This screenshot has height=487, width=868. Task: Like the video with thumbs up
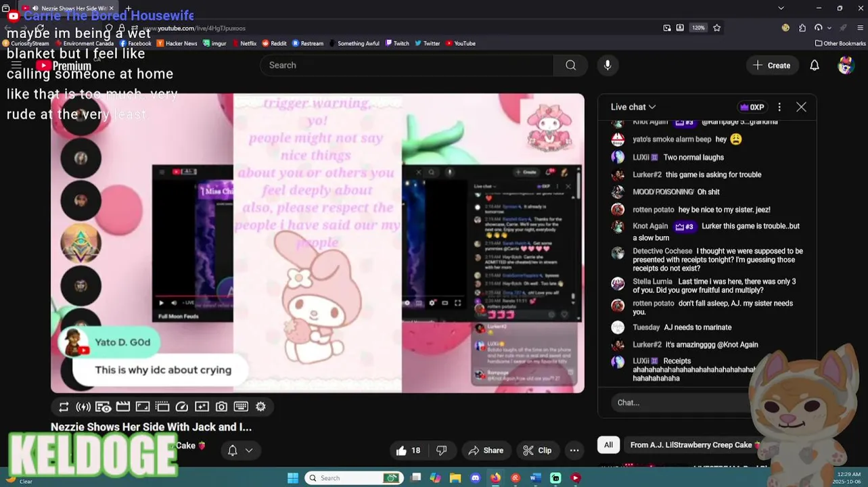tap(408, 450)
